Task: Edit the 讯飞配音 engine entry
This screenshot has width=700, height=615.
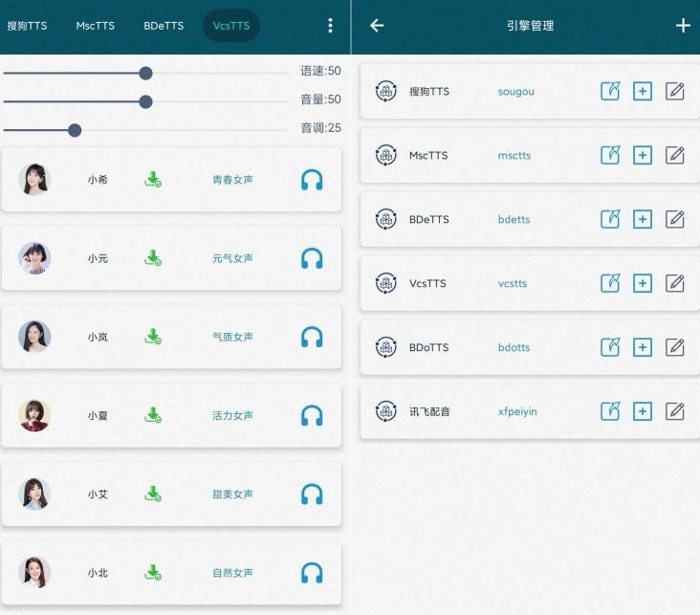Action: click(675, 411)
